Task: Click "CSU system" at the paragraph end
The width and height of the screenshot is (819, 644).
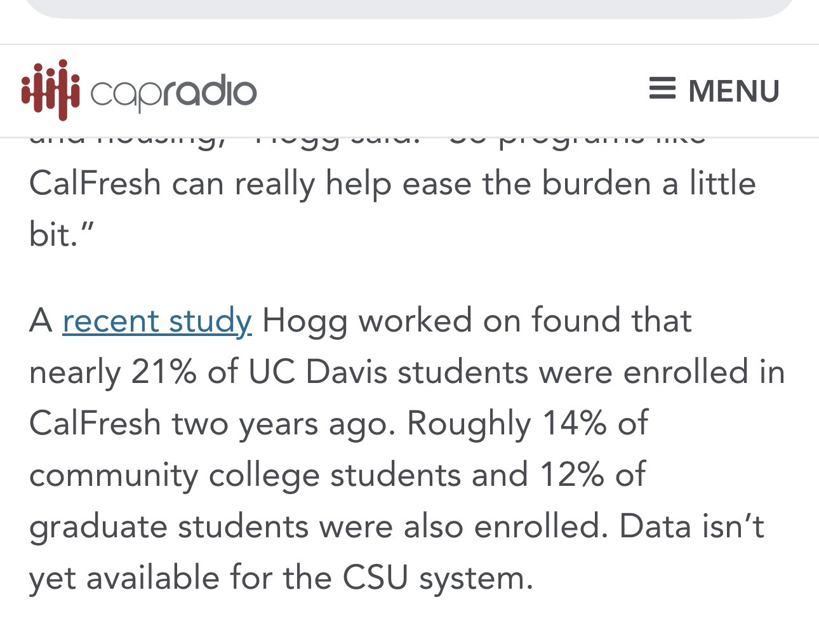Action: (x=437, y=578)
